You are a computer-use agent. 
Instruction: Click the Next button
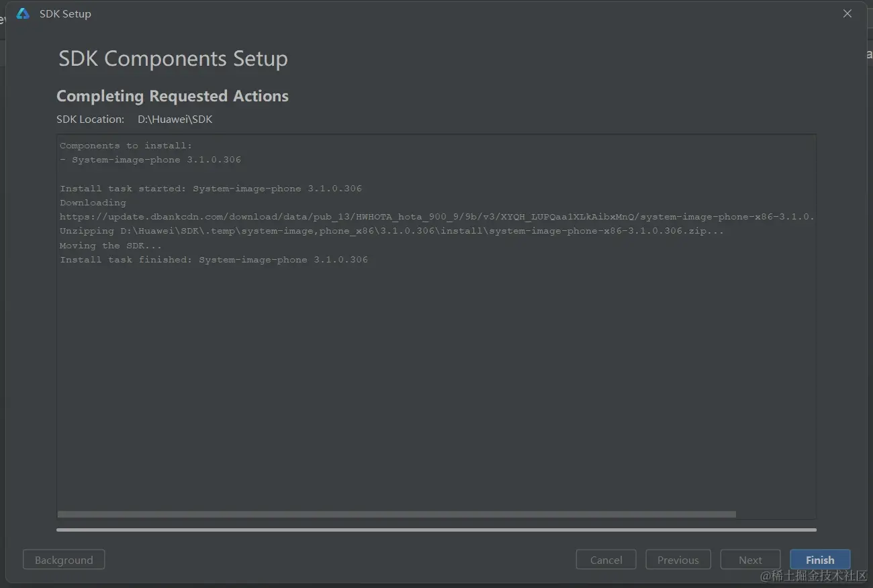click(750, 560)
